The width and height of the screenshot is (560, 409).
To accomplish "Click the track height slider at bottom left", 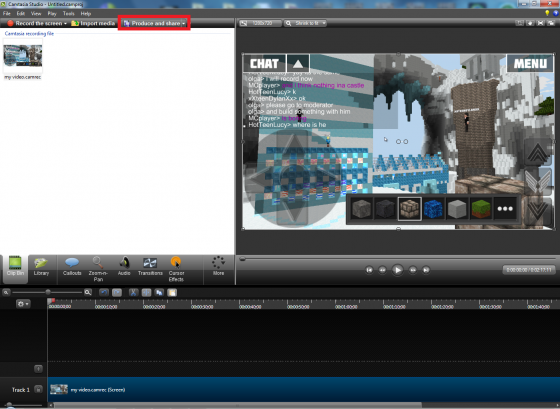I will click(x=10, y=405).
